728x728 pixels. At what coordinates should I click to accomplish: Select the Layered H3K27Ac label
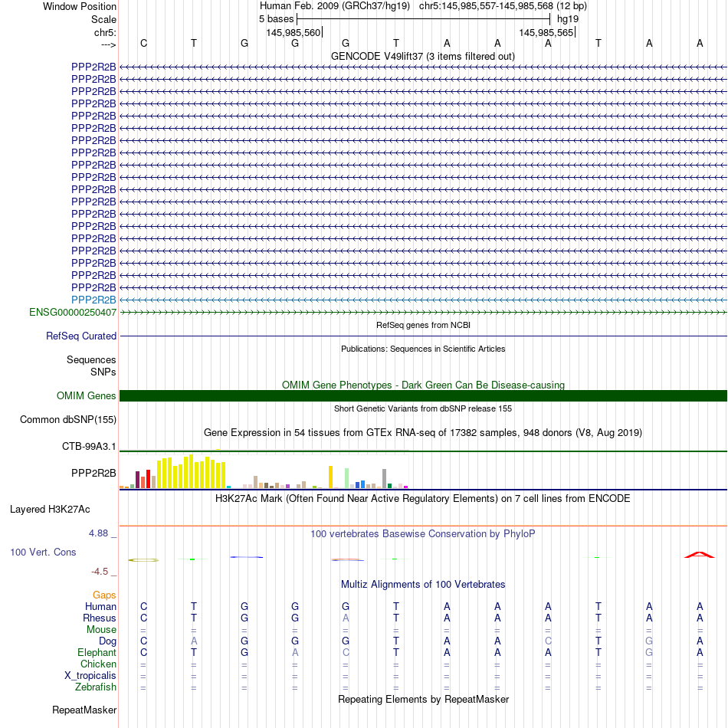click(x=50, y=510)
